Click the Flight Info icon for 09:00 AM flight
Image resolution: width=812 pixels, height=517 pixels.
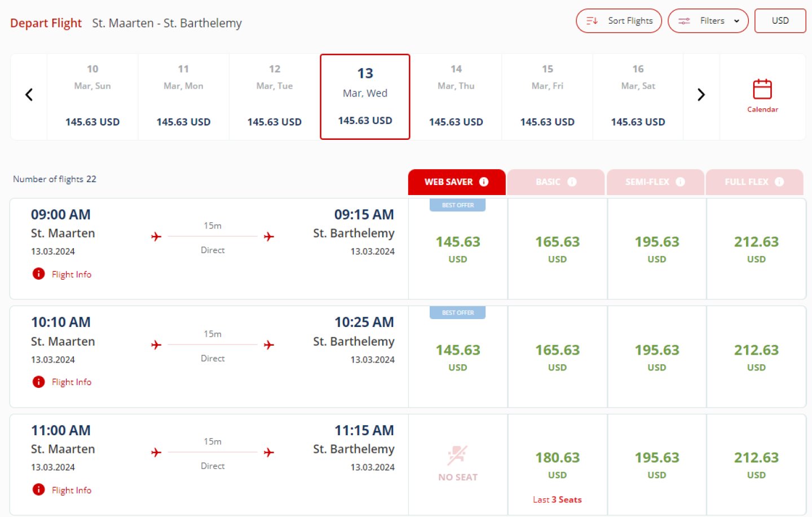coord(38,273)
